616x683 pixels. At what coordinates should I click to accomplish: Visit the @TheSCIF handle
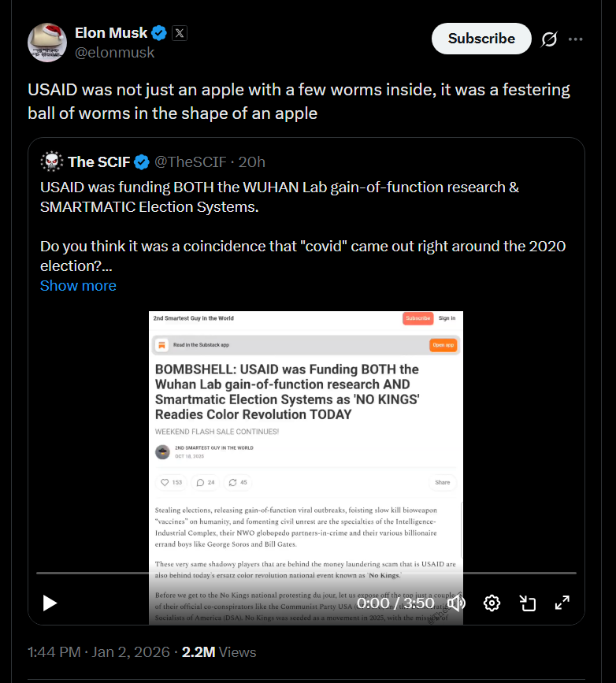click(191, 162)
